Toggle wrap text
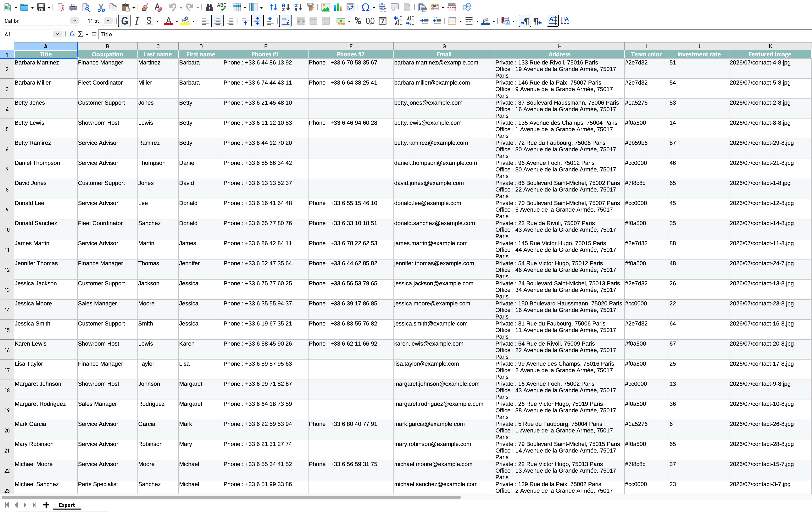 285,21
